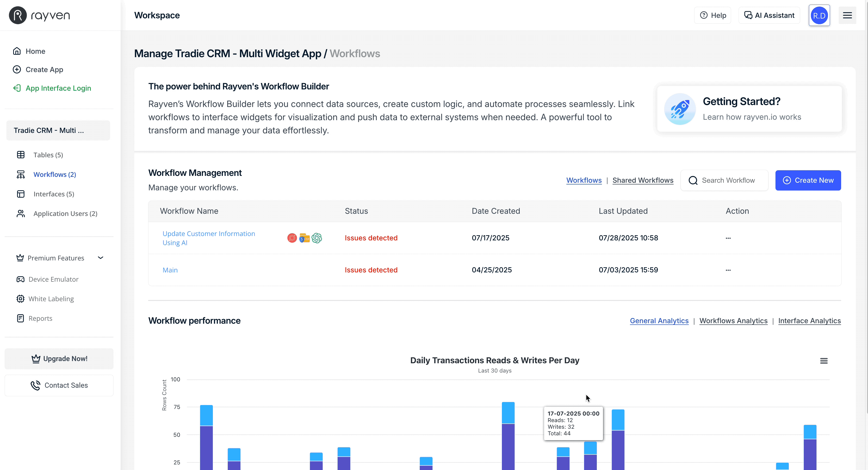Click the Application Users people icon

(x=21, y=214)
